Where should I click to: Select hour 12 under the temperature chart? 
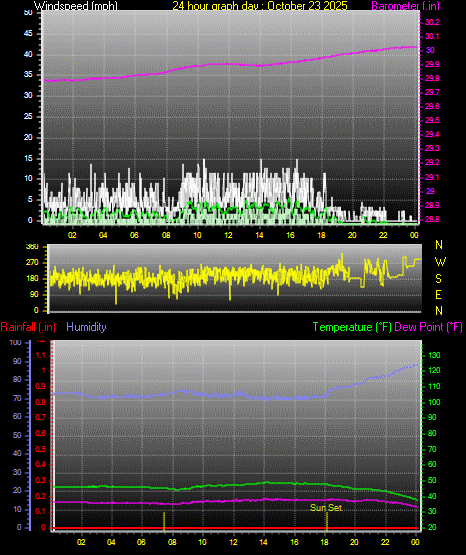click(233, 542)
